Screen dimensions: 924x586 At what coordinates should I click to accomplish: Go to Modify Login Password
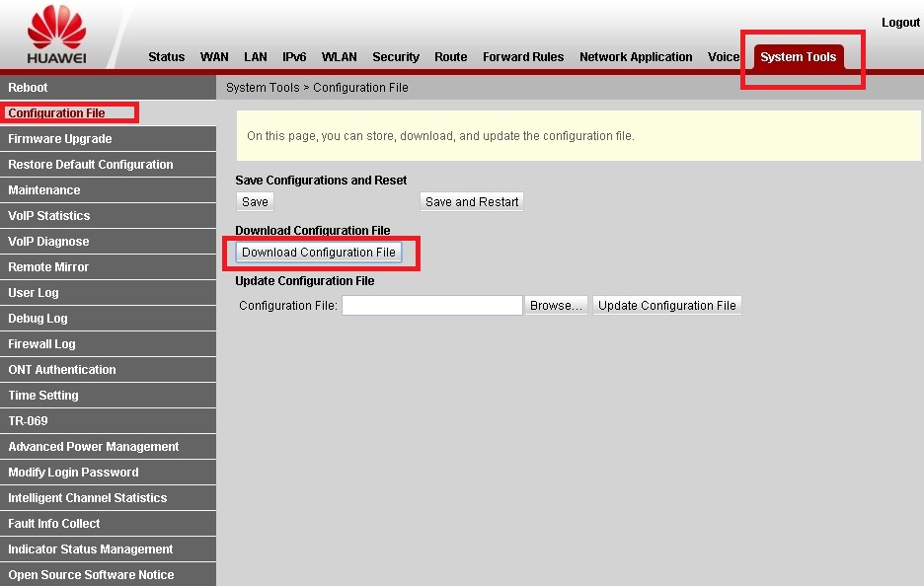(73, 473)
